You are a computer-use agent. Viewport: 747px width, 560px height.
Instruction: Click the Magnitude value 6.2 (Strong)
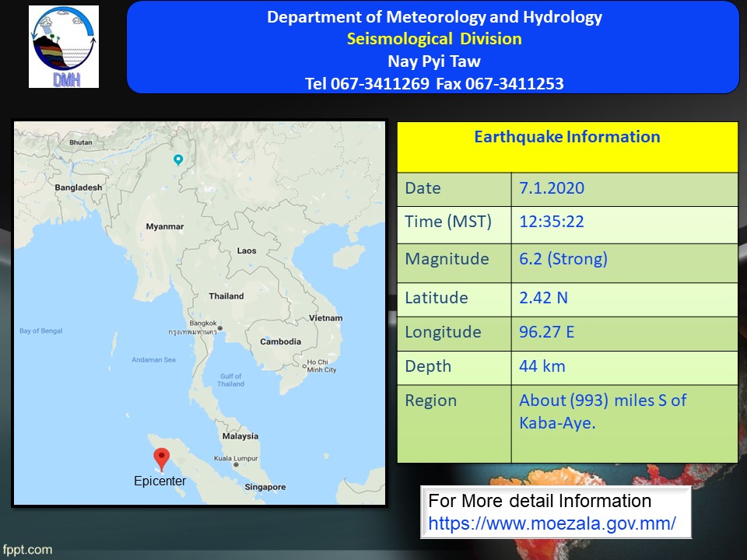[x=563, y=259]
